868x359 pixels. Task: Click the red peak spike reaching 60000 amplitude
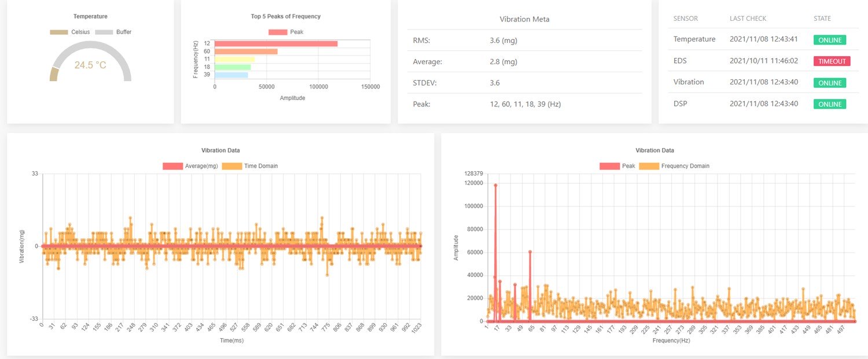coord(530,252)
